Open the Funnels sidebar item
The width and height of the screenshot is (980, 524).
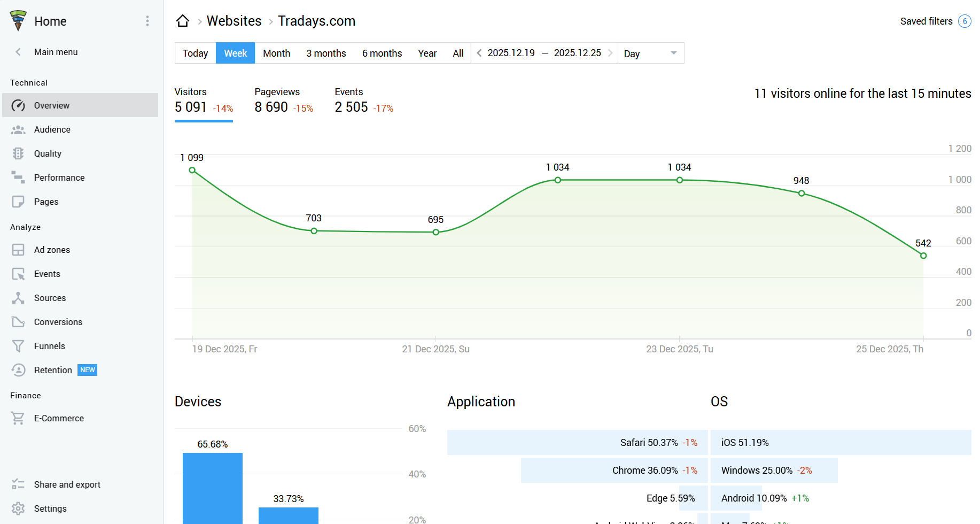click(x=80, y=346)
